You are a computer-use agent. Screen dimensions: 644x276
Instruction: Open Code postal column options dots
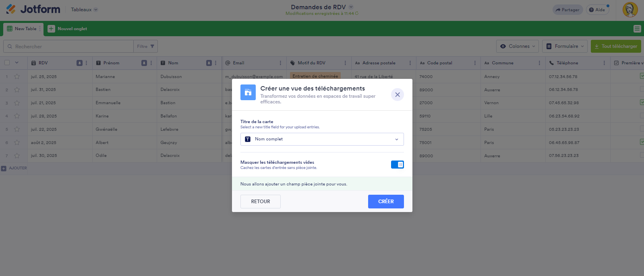tap(475, 63)
